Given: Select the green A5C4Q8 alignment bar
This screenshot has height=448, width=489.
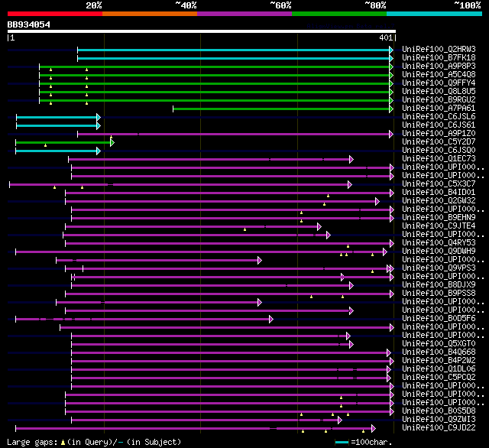Looking at the screenshot, I should [x=214, y=75].
